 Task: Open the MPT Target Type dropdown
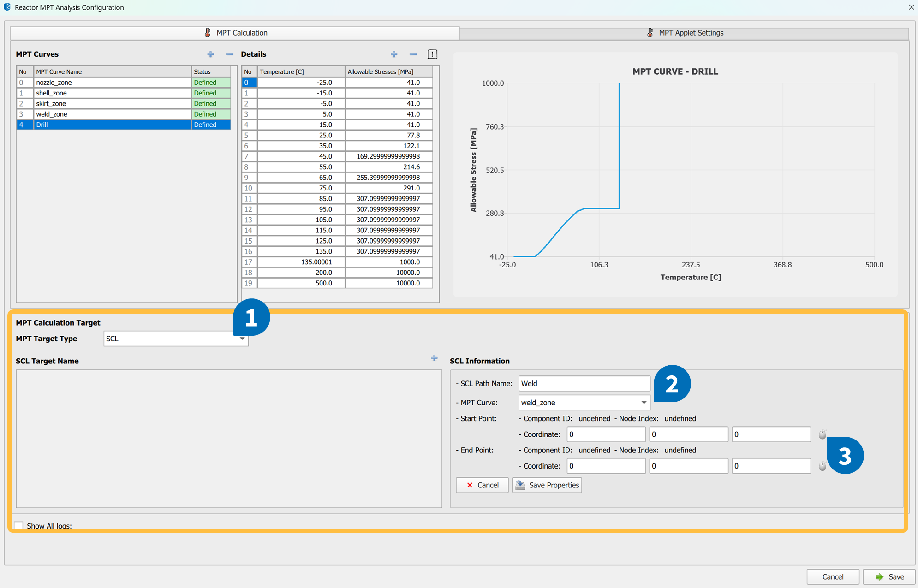point(176,339)
